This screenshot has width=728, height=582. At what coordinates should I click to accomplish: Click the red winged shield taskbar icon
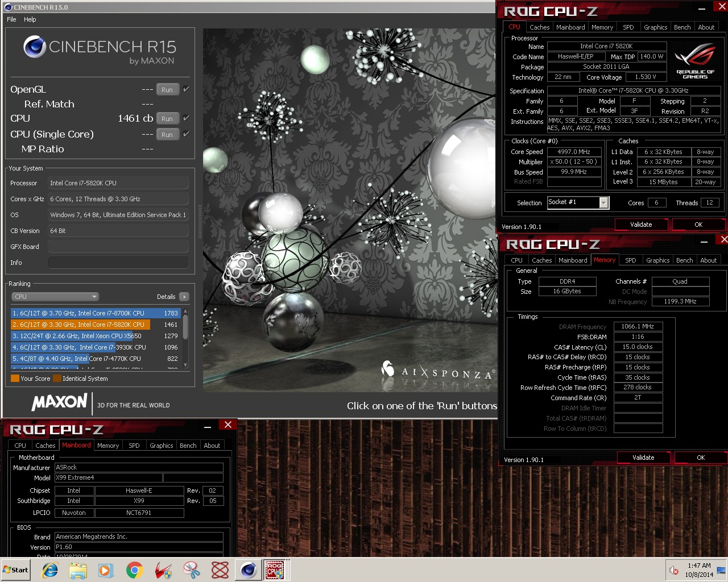[x=163, y=570]
